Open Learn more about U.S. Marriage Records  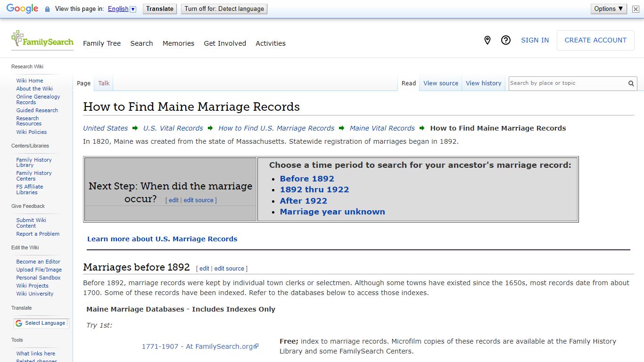162,239
